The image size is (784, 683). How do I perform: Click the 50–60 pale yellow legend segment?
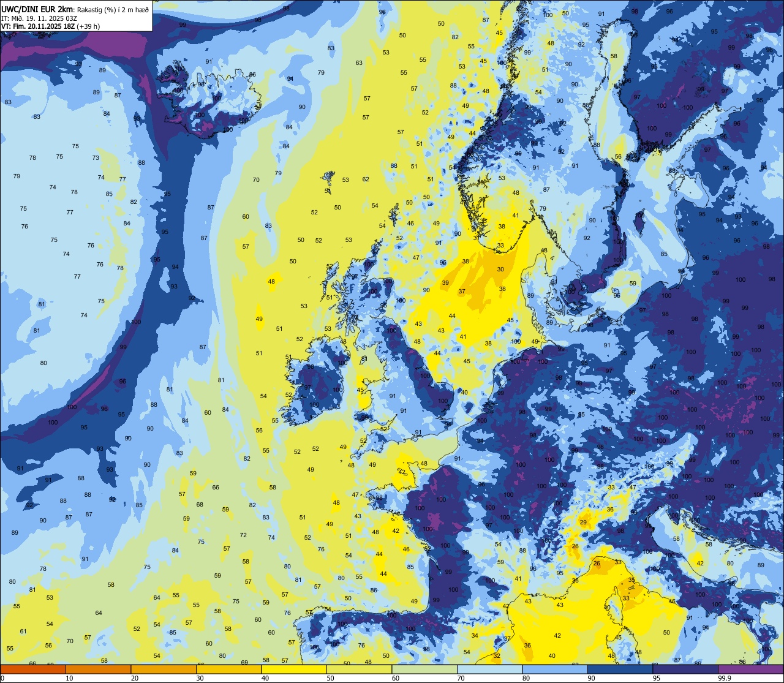tap(359, 669)
